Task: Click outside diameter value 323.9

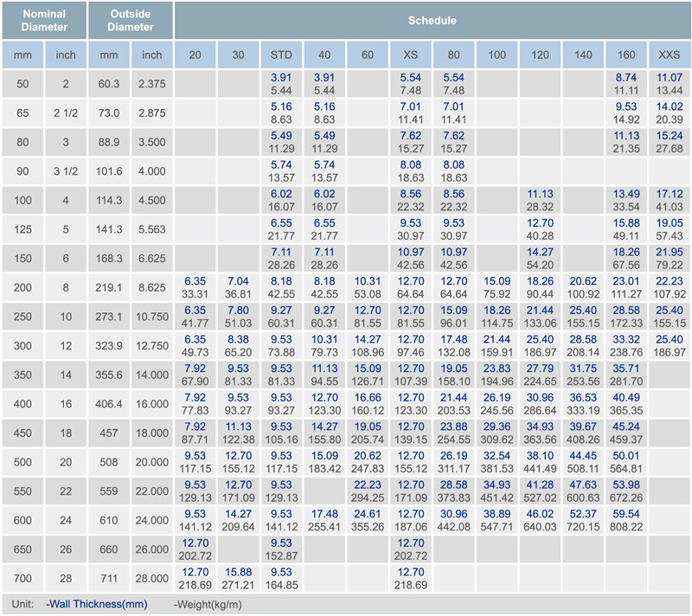Action: tap(109, 346)
